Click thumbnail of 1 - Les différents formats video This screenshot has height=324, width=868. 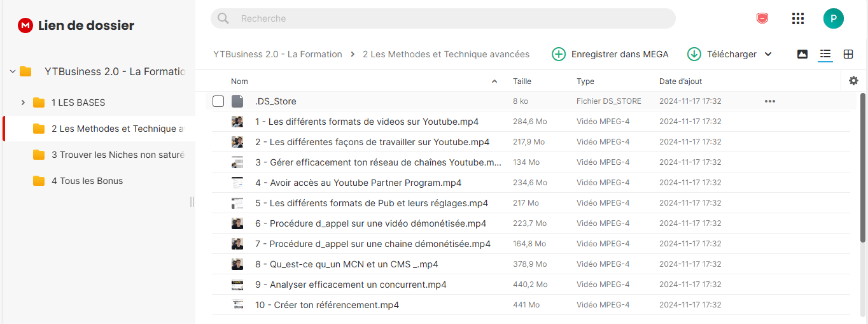tap(237, 122)
